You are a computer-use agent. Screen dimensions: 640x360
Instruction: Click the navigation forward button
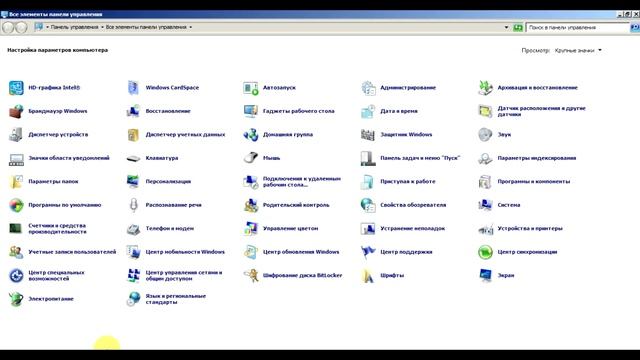pyautogui.click(x=21, y=27)
